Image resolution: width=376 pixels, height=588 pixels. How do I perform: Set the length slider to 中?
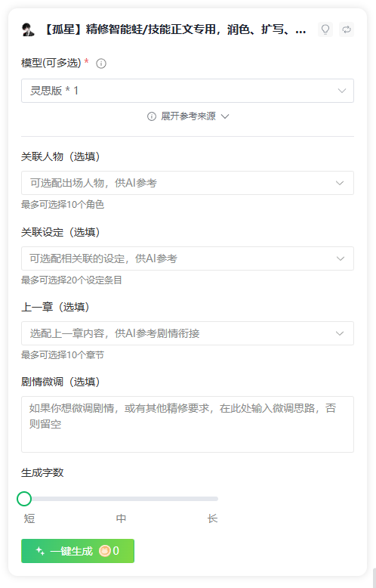[121, 499]
